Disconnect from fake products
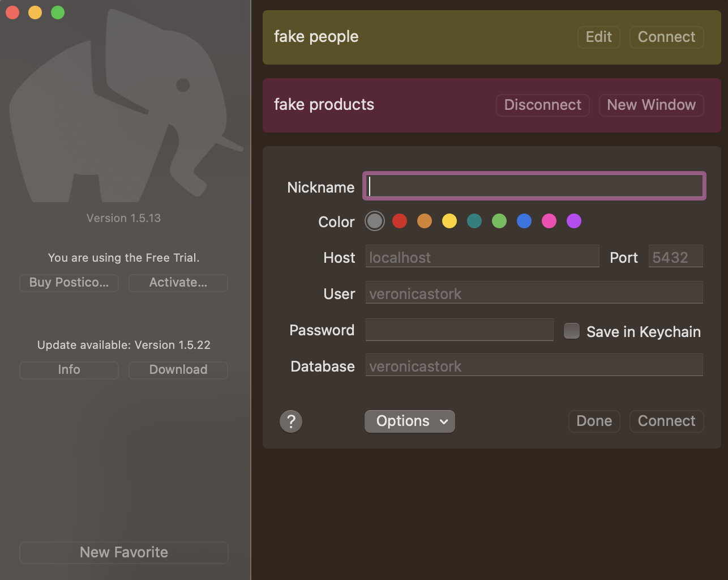Screen dimensions: 728x580 click(x=543, y=105)
